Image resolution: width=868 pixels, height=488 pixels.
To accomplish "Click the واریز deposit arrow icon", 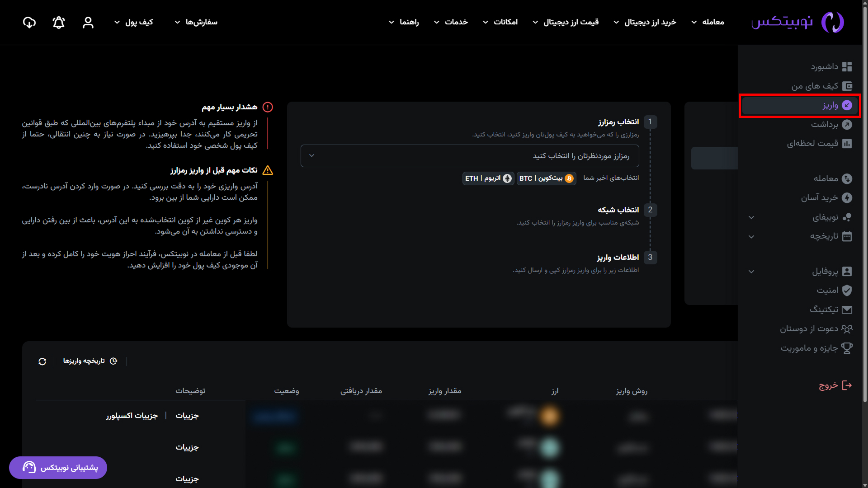I will pyautogui.click(x=847, y=105).
